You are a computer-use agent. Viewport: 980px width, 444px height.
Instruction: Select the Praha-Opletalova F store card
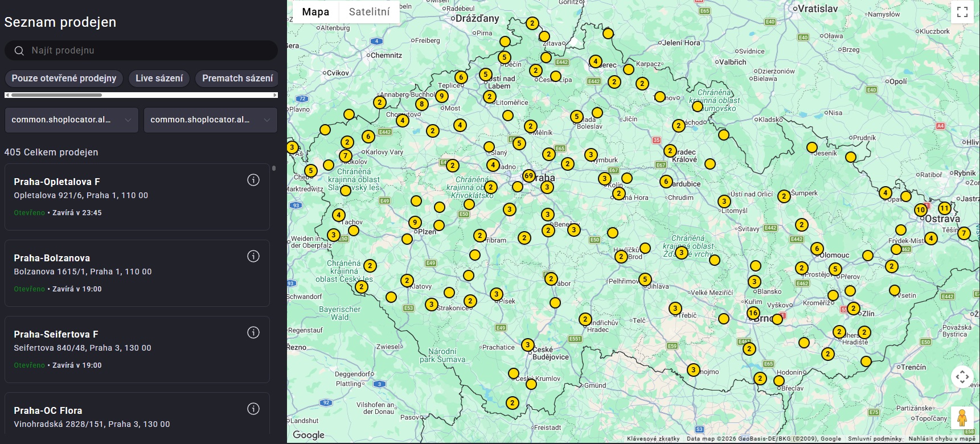click(137, 197)
